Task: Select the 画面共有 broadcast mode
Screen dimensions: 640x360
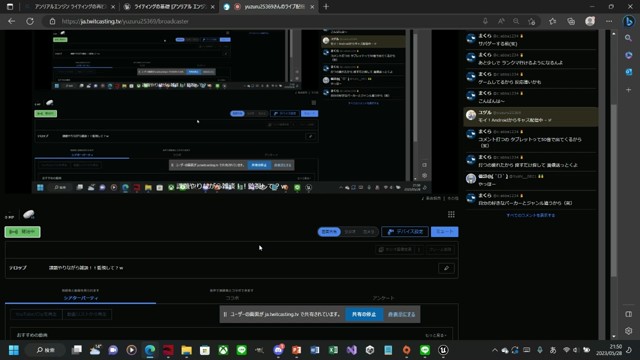Action: (329, 232)
